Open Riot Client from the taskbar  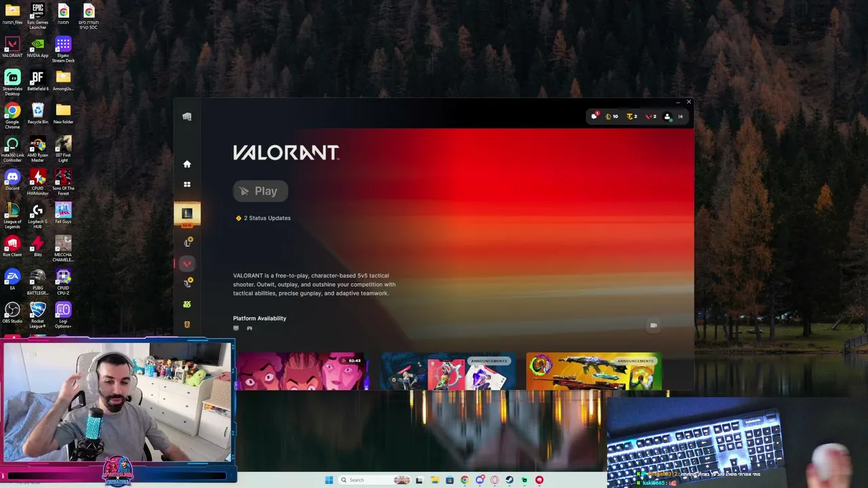(539, 480)
